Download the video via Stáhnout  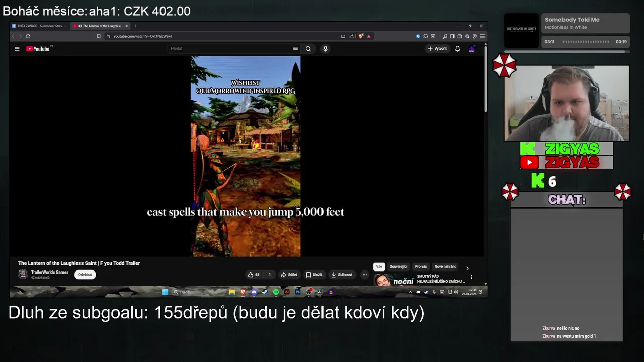pyautogui.click(x=342, y=275)
